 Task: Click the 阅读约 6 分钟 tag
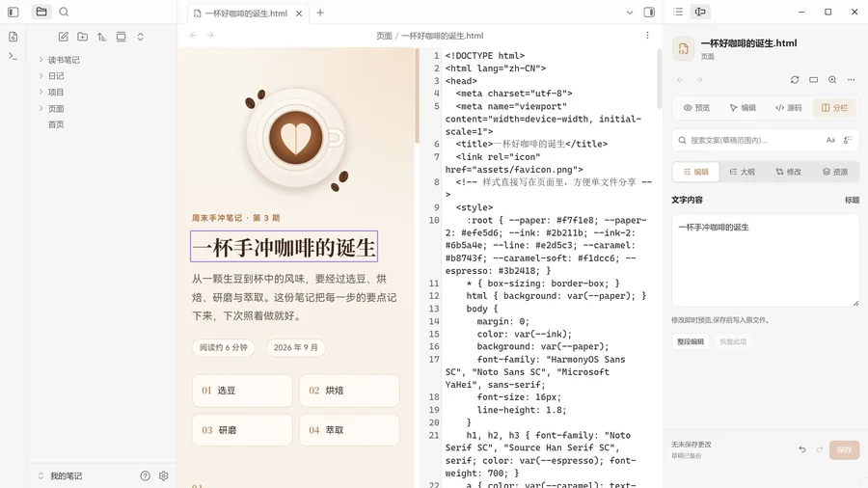coord(224,347)
